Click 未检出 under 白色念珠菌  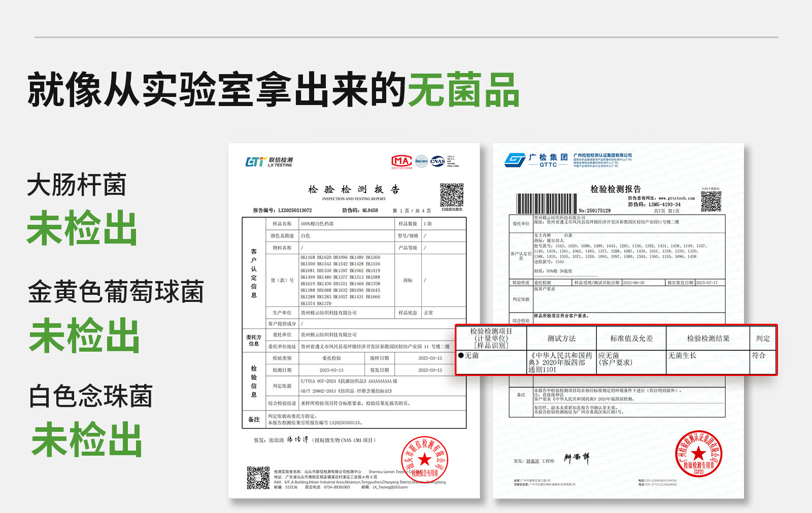click(x=87, y=440)
